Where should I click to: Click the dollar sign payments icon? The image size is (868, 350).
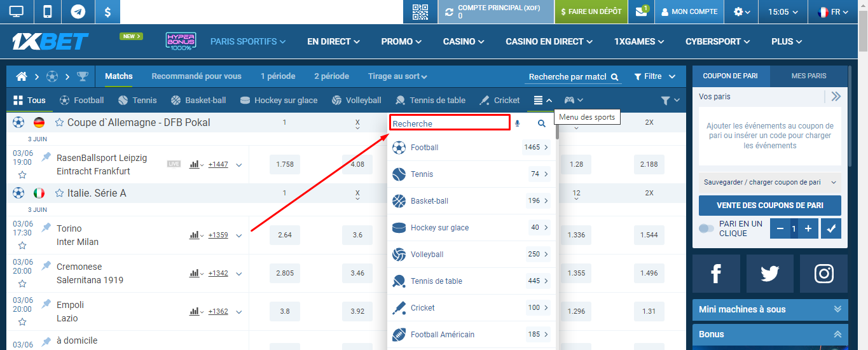pos(108,11)
